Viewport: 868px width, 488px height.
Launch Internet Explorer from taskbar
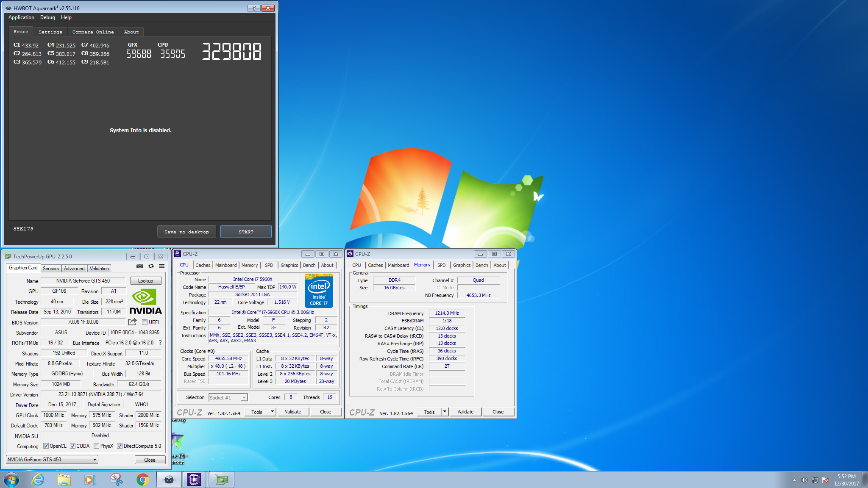pos(38,480)
